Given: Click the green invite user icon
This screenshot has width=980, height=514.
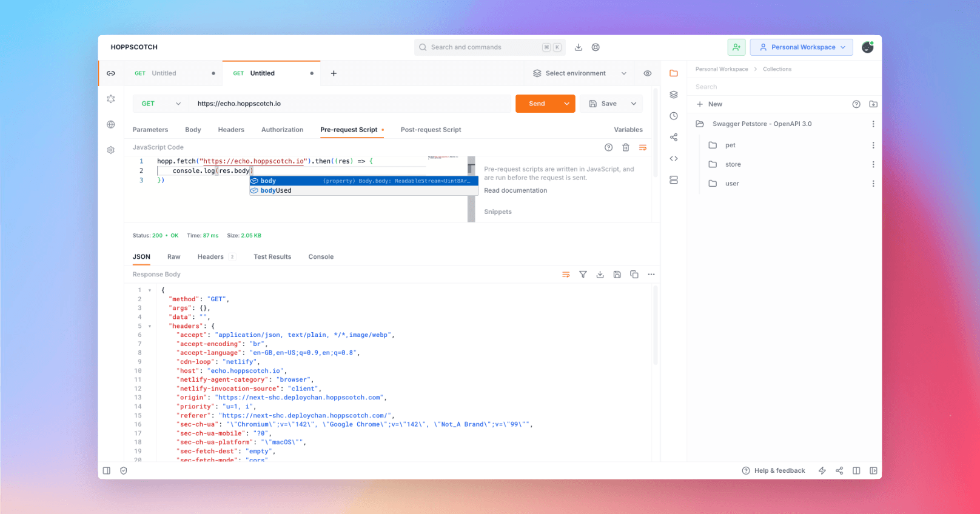Looking at the screenshot, I should click(x=736, y=47).
